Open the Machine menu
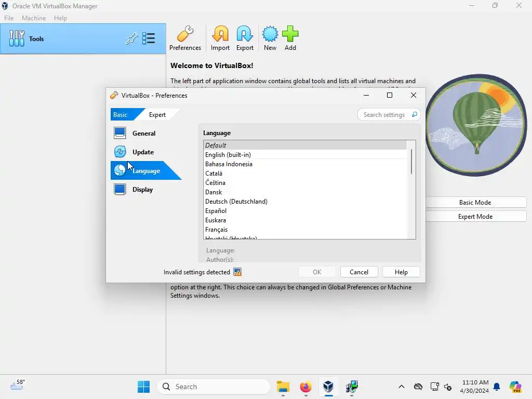This screenshot has width=532, height=399. pos(34,18)
